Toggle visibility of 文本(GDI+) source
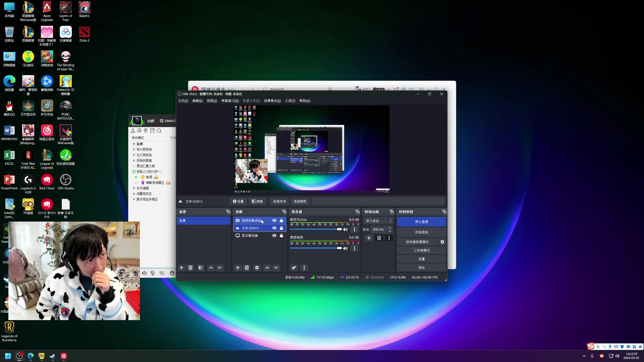644x362 pixels. [x=275, y=228]
